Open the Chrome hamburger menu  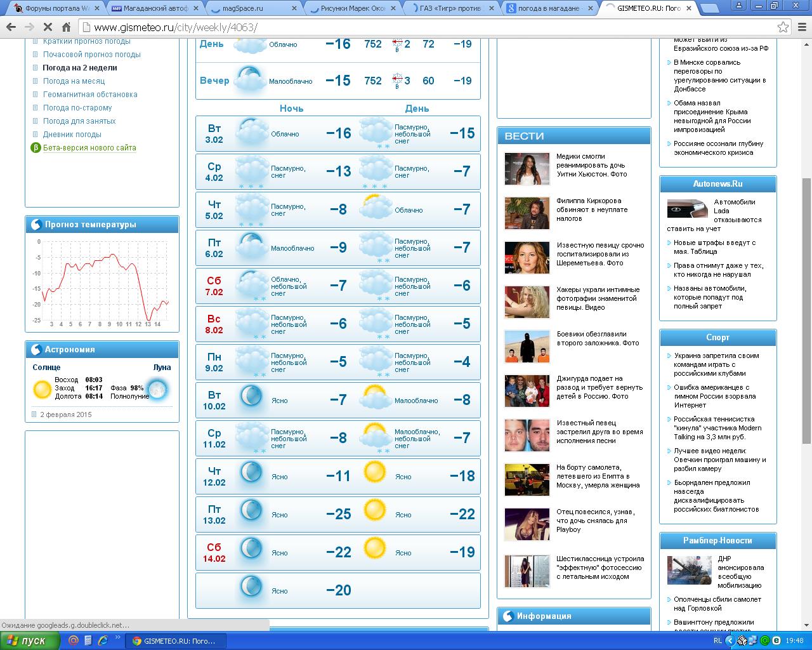(802, 27)
